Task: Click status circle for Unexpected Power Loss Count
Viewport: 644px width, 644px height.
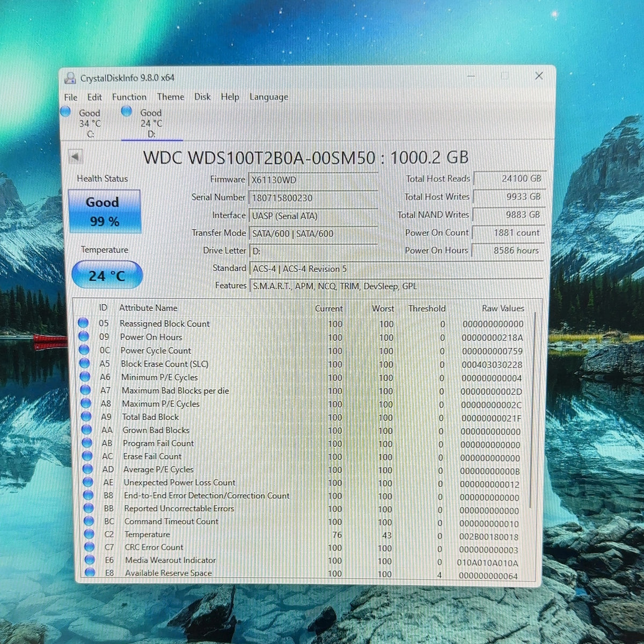Action: 88,482
